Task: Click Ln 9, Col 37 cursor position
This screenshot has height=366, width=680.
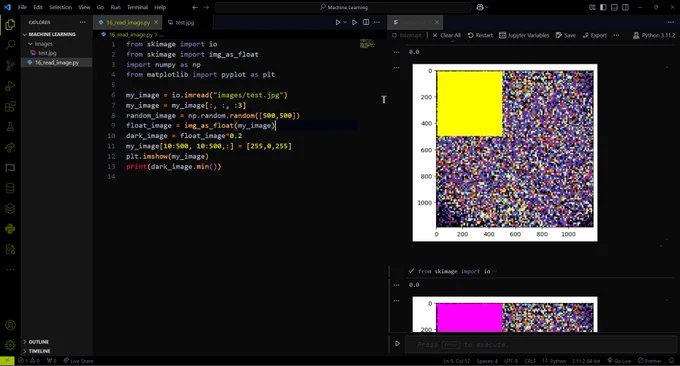Action: [x=457, y=361]
